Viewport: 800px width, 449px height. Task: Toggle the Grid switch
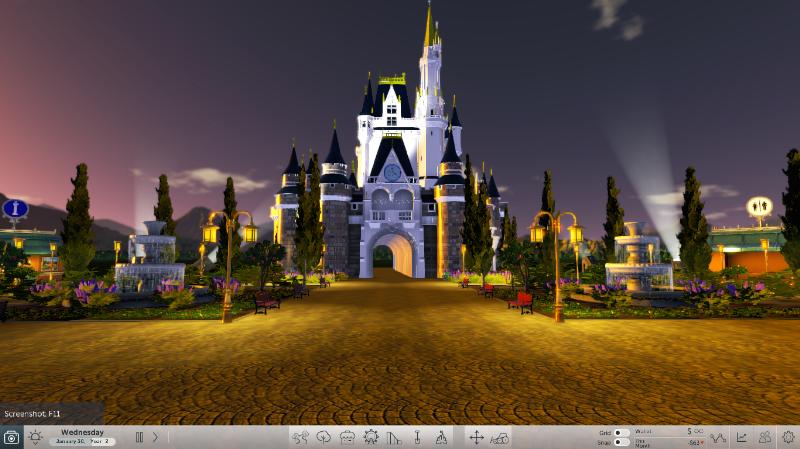(621, 433)
